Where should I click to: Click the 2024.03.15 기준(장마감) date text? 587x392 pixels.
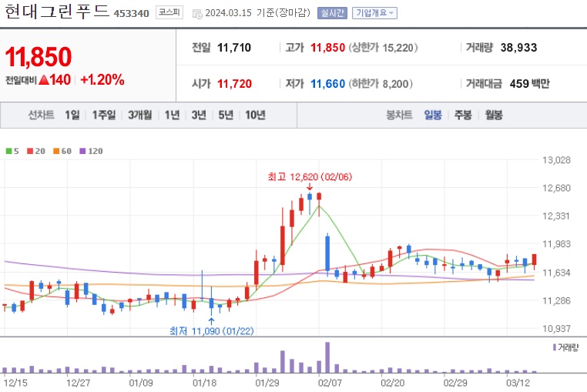tap(257, 13)
